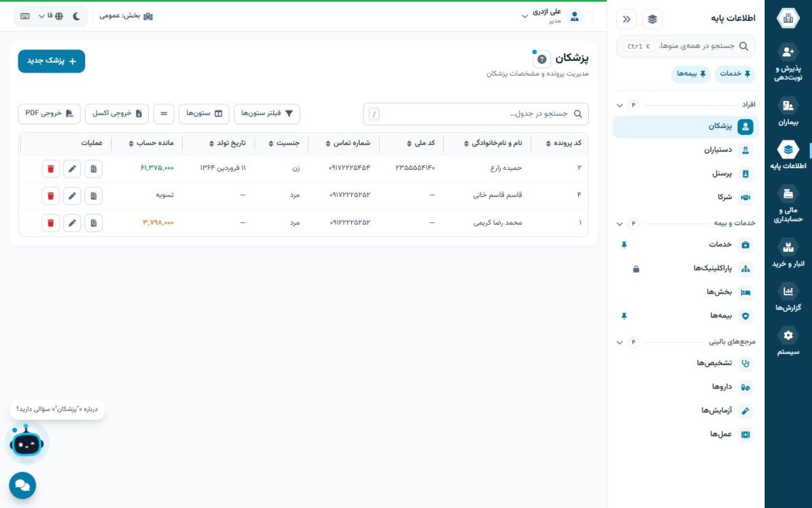Viewport: 812px width, 508px height.
Task: Open the ستون‌ها columns chooser
Action: click(x=204, y=114)
